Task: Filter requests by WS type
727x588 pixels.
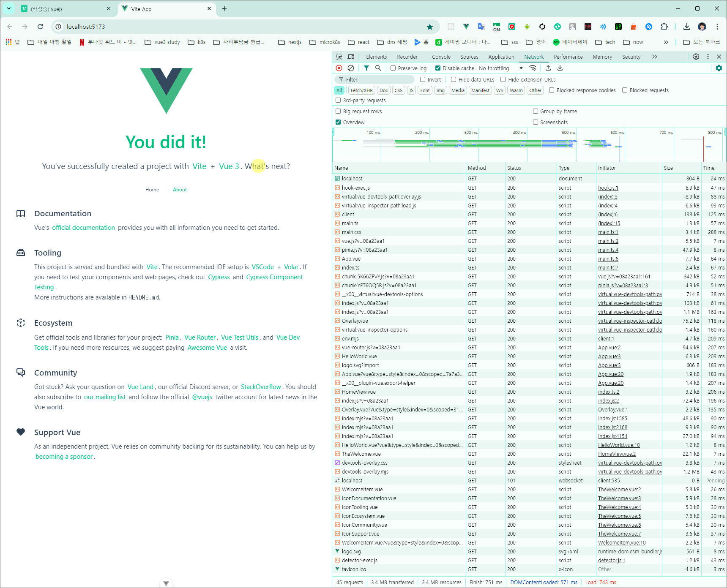Action: (499, 90)
